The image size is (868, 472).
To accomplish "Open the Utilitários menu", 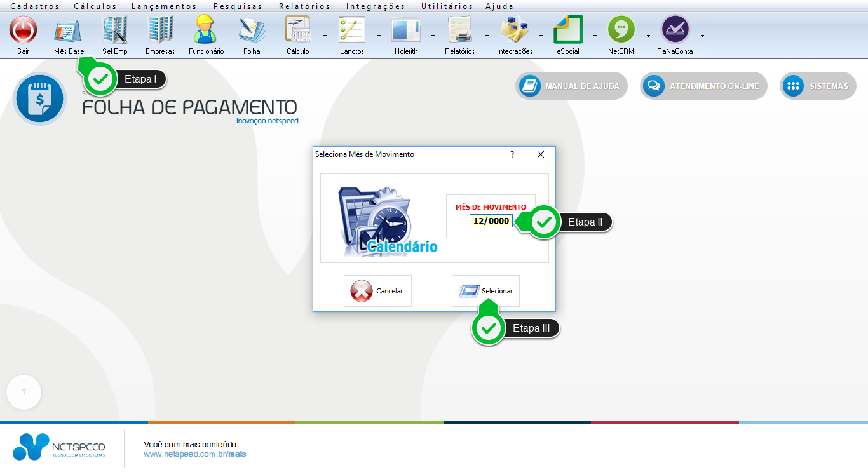I will [x=447, y=6].
